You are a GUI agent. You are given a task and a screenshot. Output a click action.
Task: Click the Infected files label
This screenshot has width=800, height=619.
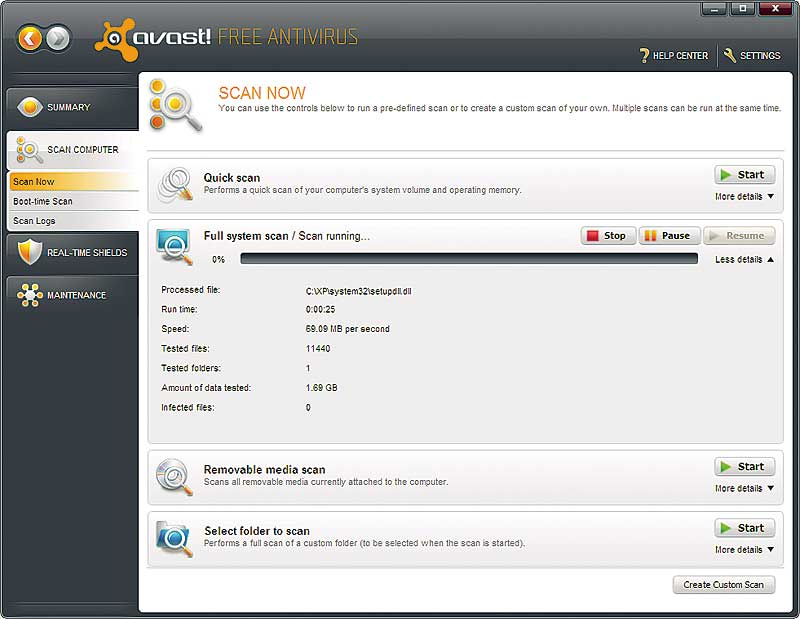pos(188,407)
